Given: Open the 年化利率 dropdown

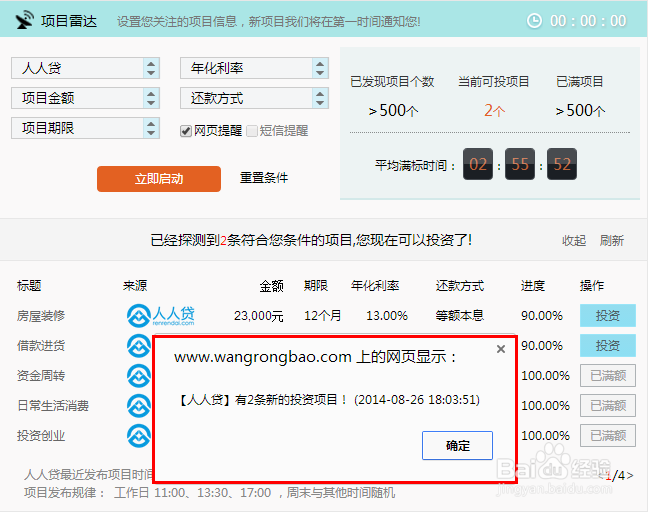Looking at the screenshot, I should coord(254,68).
